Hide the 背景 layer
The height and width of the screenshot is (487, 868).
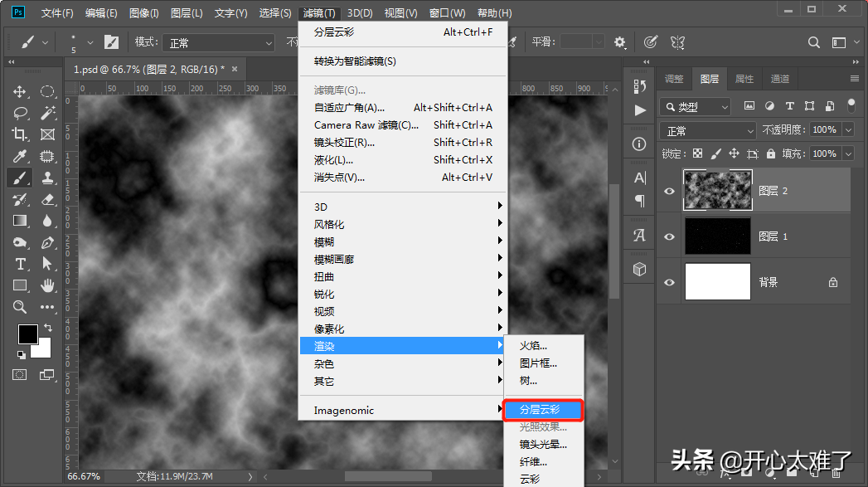tap(669, 283)
